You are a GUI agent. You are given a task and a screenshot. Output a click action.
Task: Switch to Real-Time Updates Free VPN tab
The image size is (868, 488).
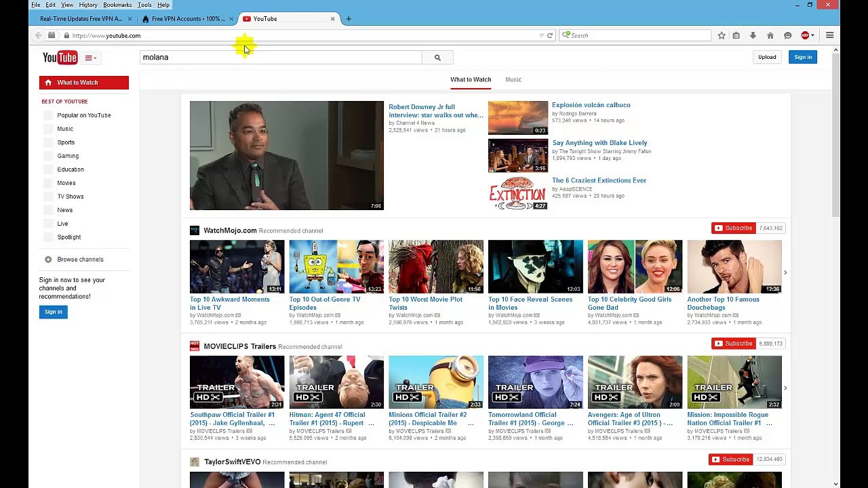[x=81, y=19]
